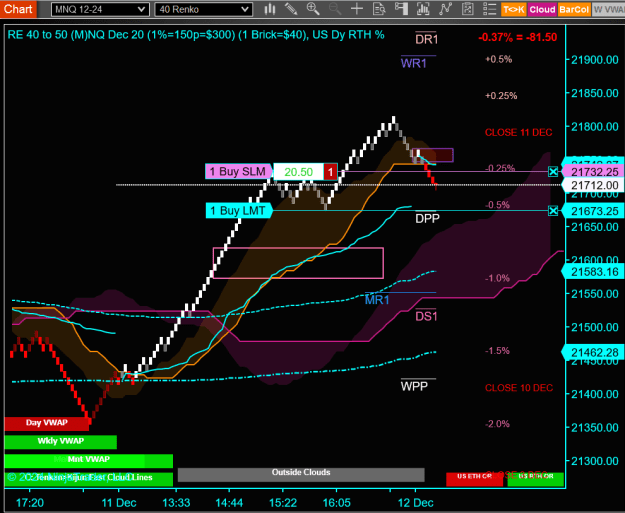Click the DR1 pivot label

[426, 39]
